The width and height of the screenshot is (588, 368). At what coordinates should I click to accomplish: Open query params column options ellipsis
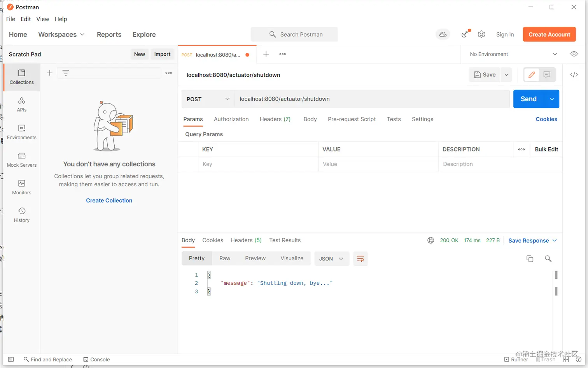pos(521,149)
